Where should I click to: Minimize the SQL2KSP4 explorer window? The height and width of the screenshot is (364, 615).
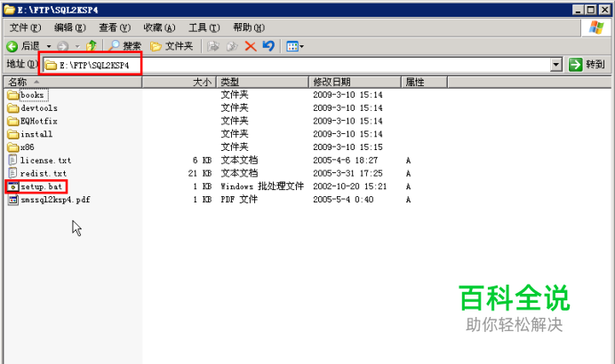[578, 10]
